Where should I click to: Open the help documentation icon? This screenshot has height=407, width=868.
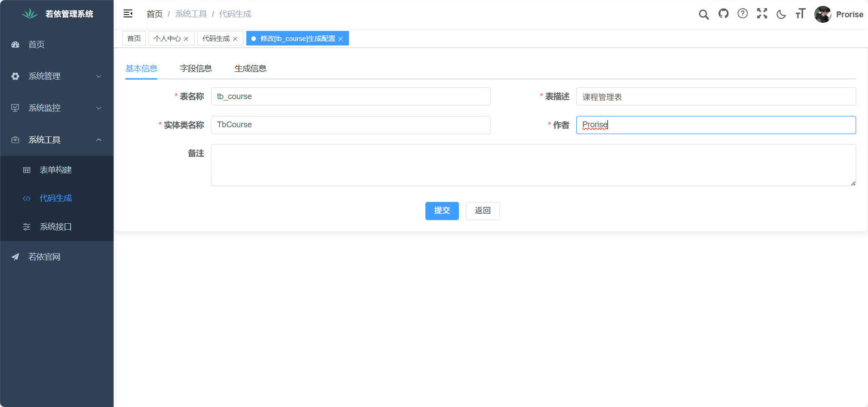pyautogui.click(x=743, y=14)
